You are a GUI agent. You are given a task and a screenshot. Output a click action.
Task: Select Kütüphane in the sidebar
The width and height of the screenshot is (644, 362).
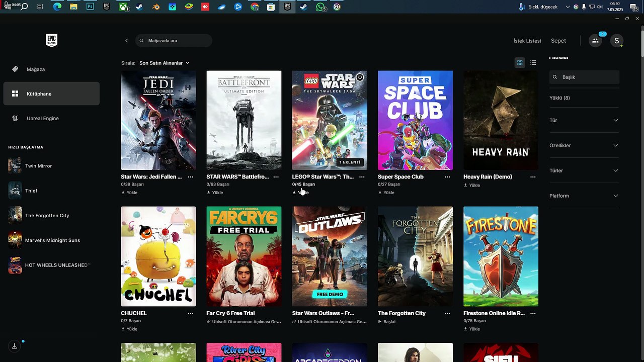click(x=51, y=94)
